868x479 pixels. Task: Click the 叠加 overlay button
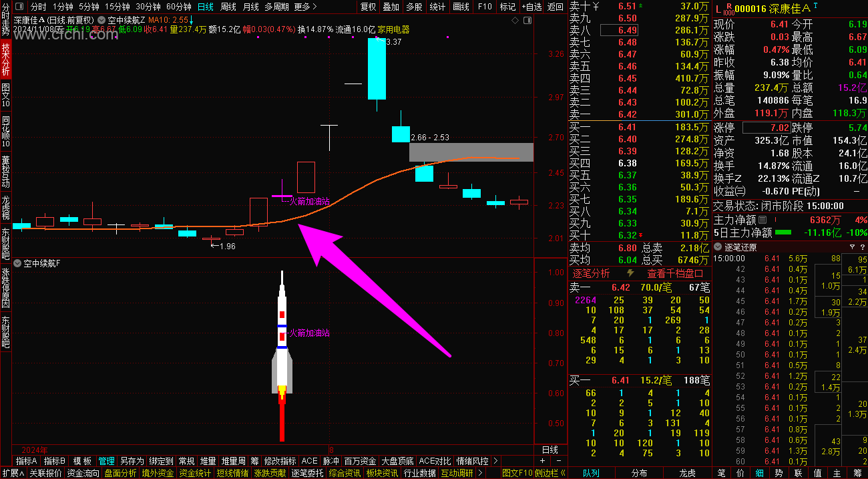(x=391, y=7)
